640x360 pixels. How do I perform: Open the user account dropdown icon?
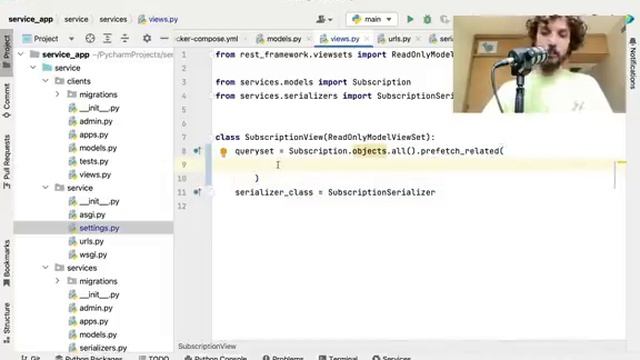pos(324,19)
